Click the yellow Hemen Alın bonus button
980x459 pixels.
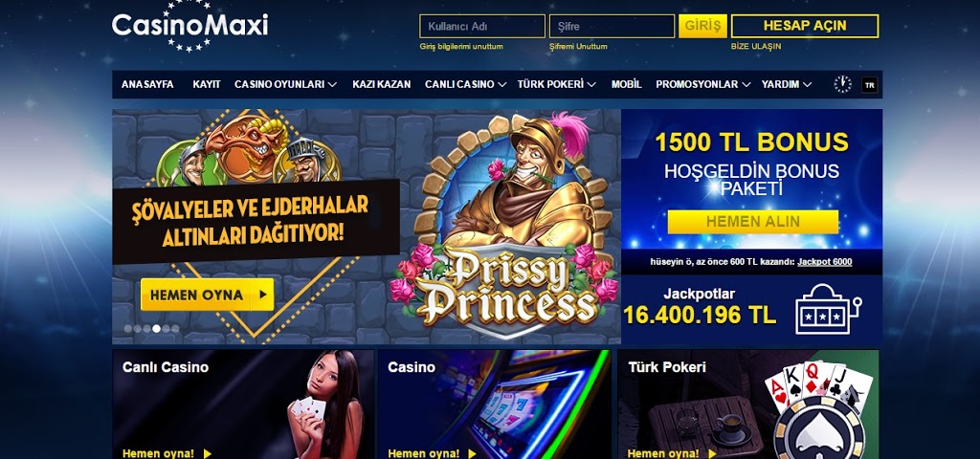752,222
